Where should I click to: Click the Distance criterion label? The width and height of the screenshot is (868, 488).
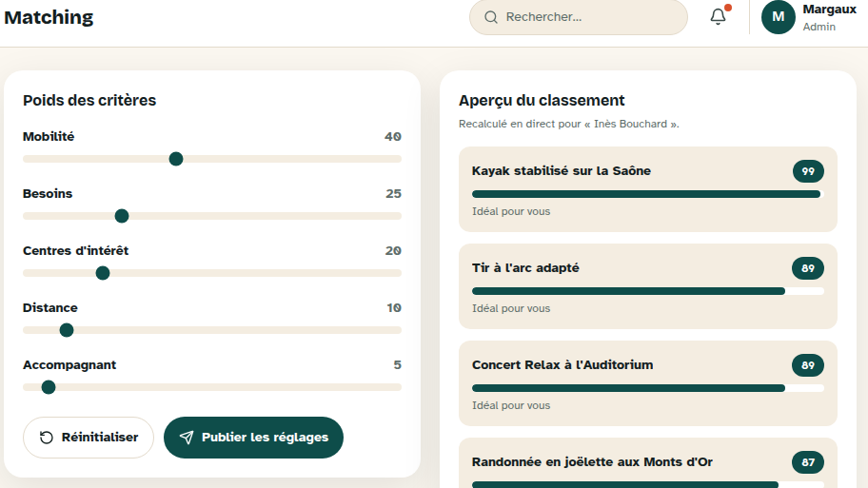coord(50,307)
